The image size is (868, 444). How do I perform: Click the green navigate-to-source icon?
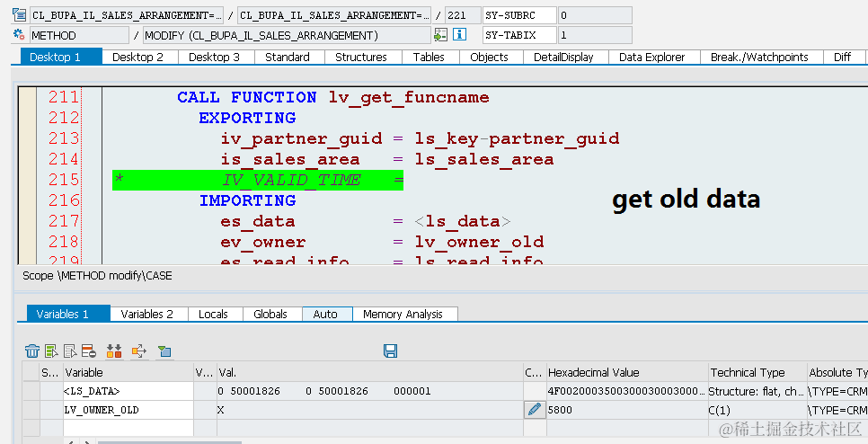click(440, 35)
